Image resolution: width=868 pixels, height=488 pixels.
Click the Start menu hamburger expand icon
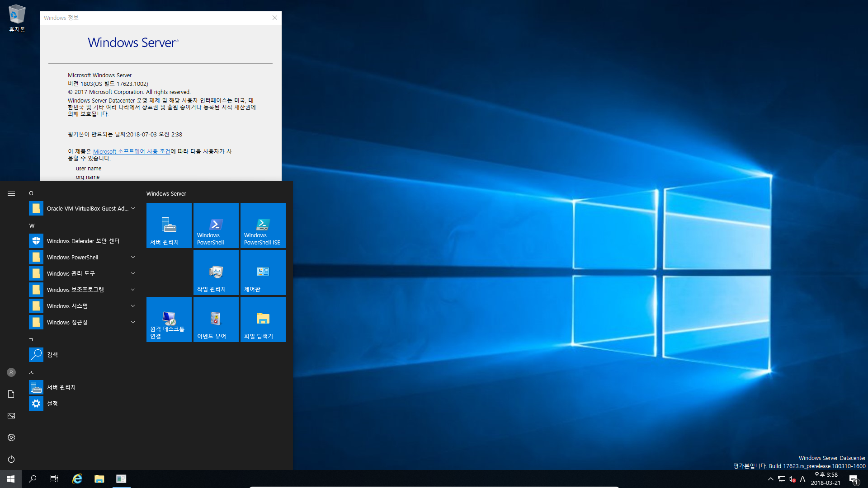[11, 193]
